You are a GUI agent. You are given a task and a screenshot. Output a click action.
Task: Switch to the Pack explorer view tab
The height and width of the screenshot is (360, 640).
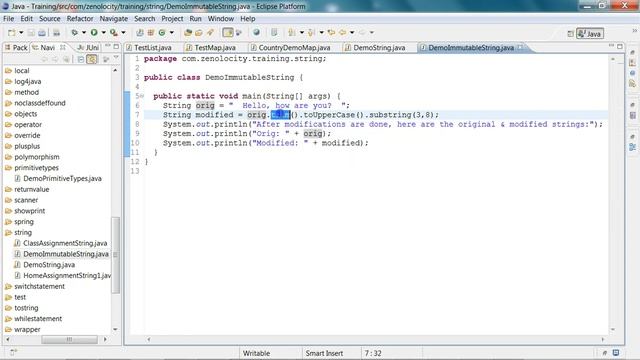(16, 48)
